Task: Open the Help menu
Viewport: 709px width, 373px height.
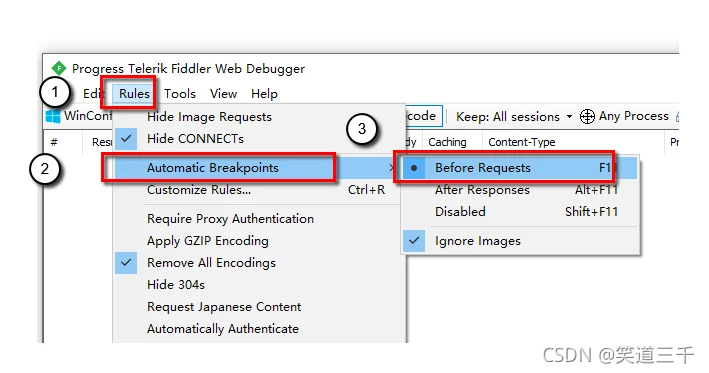Action: coord(265,94)
